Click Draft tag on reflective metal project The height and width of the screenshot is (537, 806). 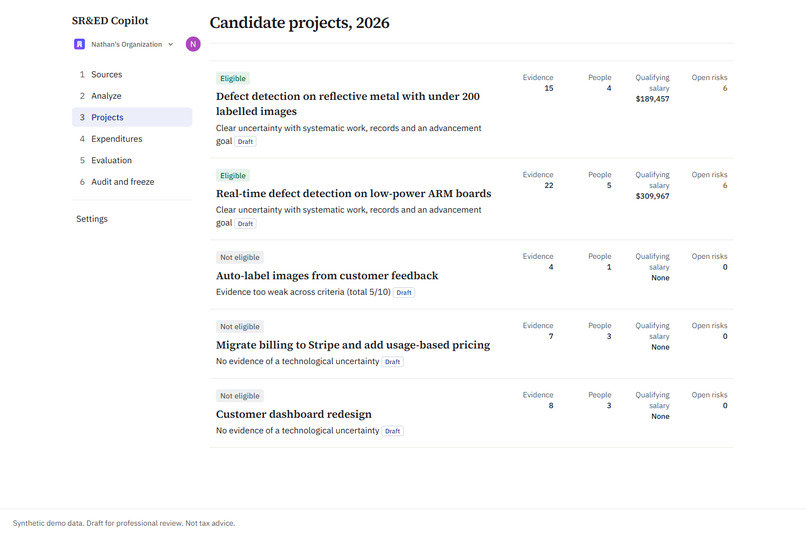point(246,142)
